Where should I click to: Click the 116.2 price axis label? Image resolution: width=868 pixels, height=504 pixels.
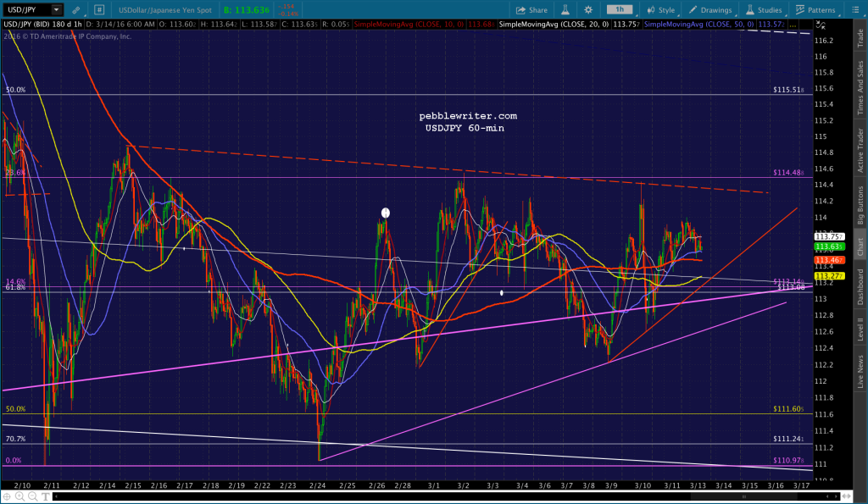pyautogui.click(x=824, y=41)
